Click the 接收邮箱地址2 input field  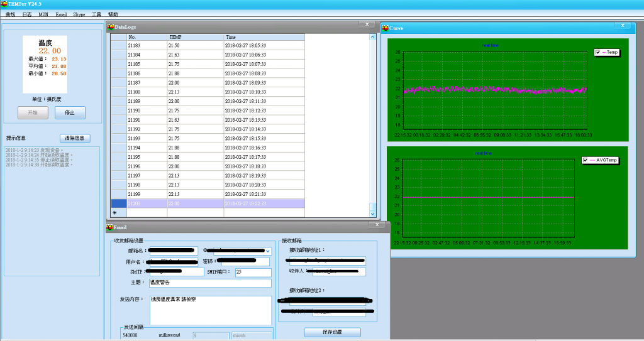(327, 301)
